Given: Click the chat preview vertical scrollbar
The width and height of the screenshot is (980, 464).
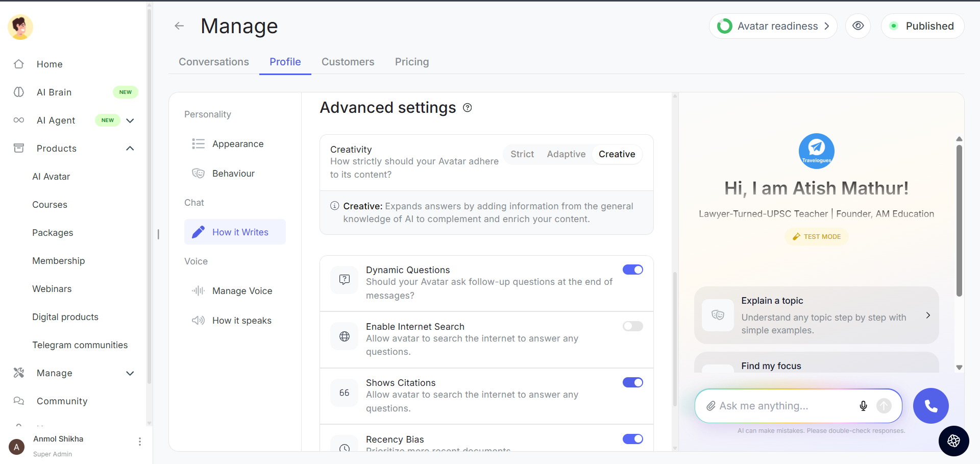Looking at the screenshot, I should click(959, 219).
